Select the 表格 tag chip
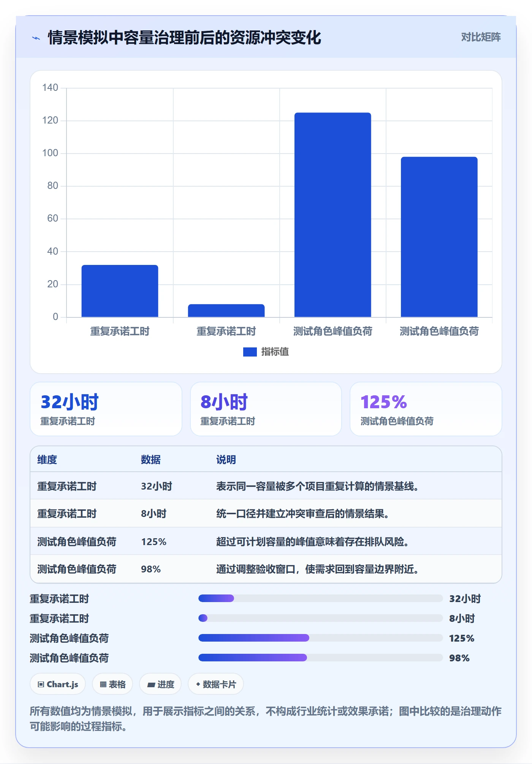Screen dimensions: 532x764 pyautogui.click(x=112, y=684)
